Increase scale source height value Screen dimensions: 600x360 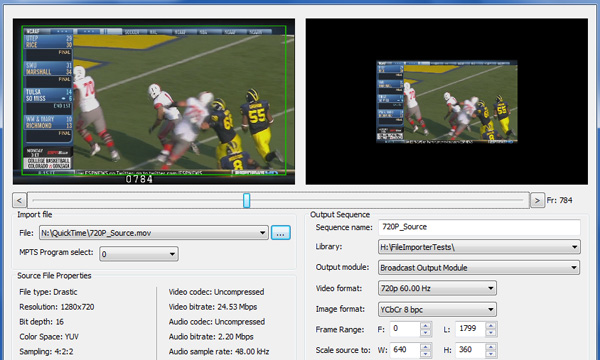491,346
